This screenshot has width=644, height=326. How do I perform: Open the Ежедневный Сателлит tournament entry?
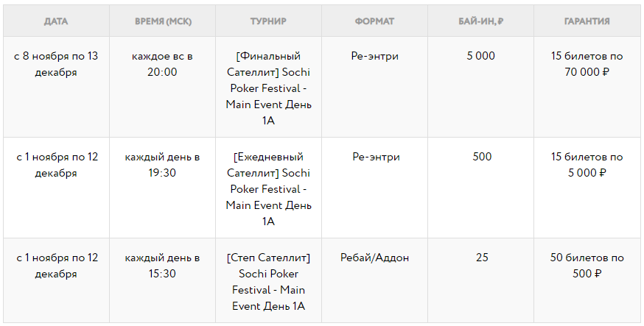pos(268,189)
